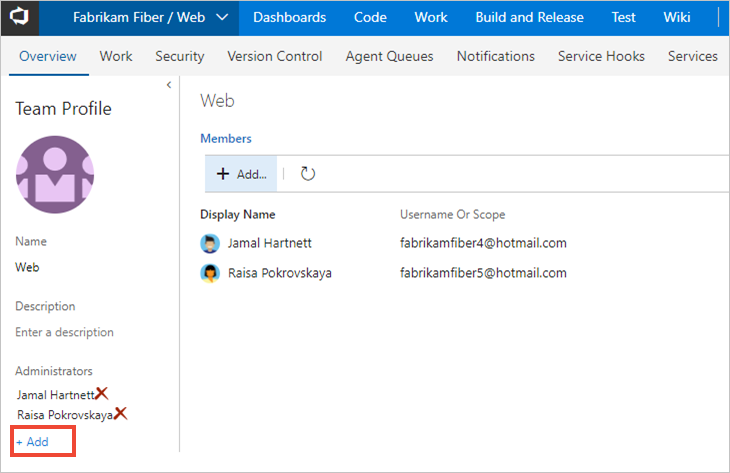Click the team profile avatar image
730x473 pixels.
tap(55, 175)
